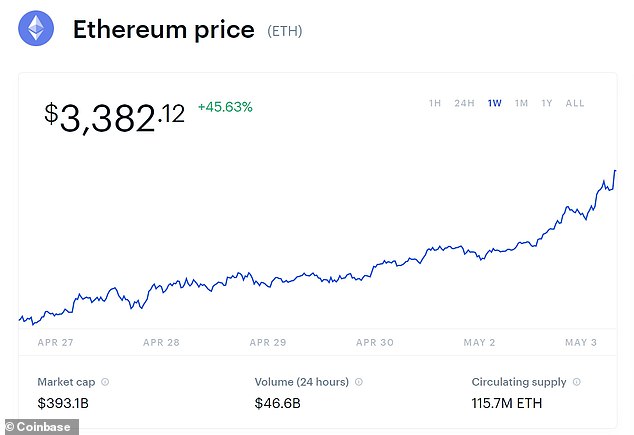This screenshot has width=634, height=435.
Task: Open the Volume (24 hours) info tooltip icon
Action: 359,382
